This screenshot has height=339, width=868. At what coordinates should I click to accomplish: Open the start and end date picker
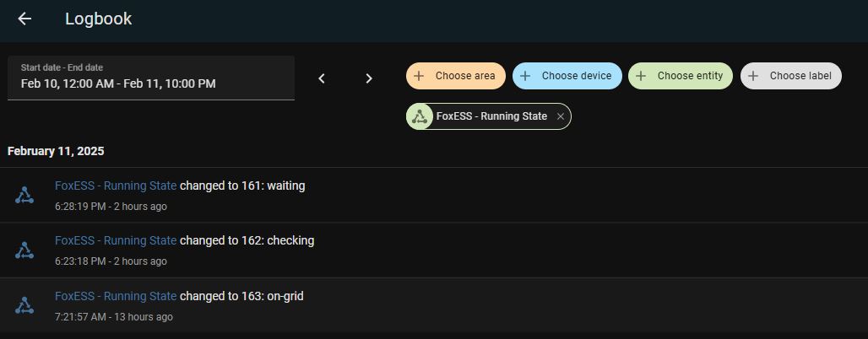151,78
